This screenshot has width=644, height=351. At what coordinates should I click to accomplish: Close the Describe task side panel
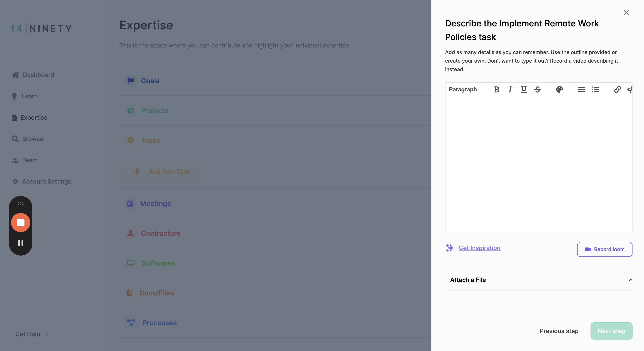(626, 13)
